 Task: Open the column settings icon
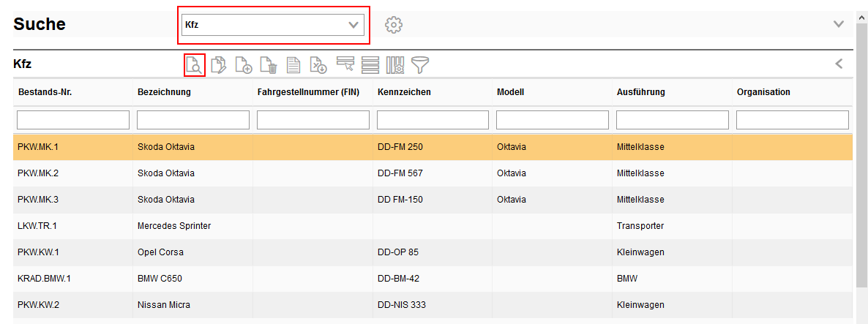coord(395,65)
